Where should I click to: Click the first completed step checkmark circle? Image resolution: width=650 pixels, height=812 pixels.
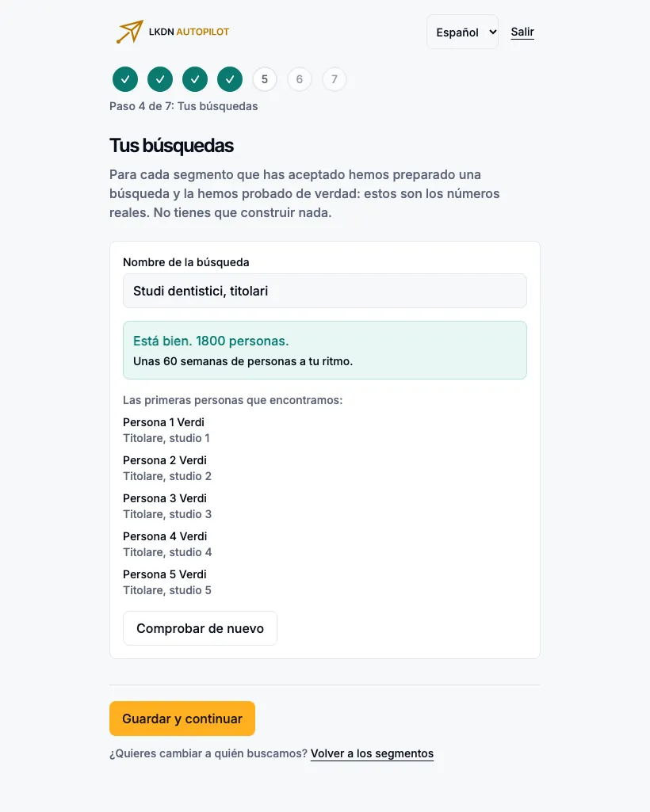tap(125, 79)
